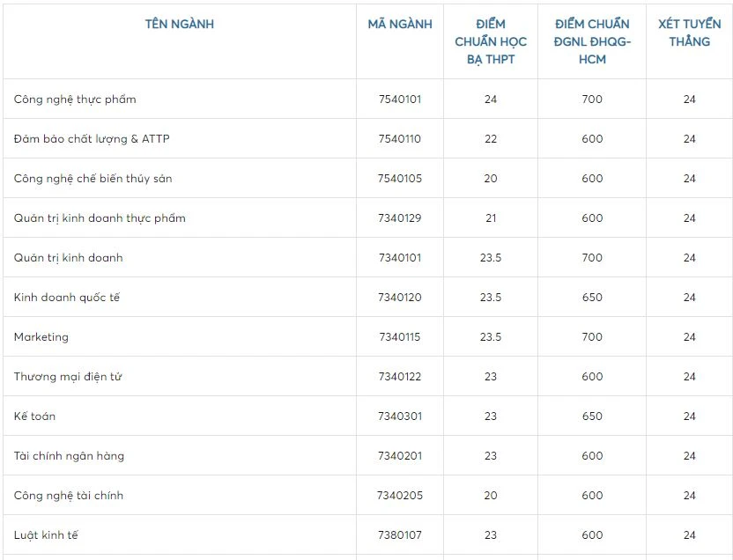Select the Công nghệ thực phẩm row name

[x=75, y=99]
